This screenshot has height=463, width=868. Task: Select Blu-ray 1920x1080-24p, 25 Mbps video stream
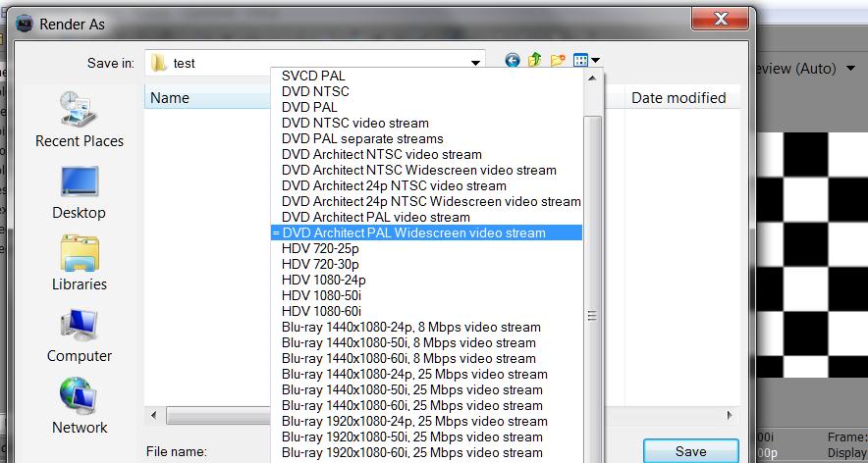pyautogui.click(x=426, y=421)
